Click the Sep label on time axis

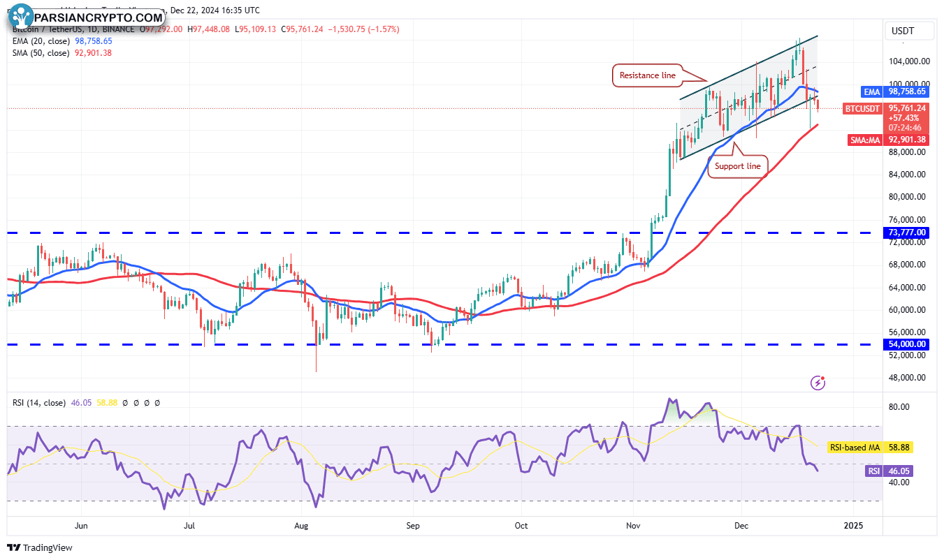(413, 525)
